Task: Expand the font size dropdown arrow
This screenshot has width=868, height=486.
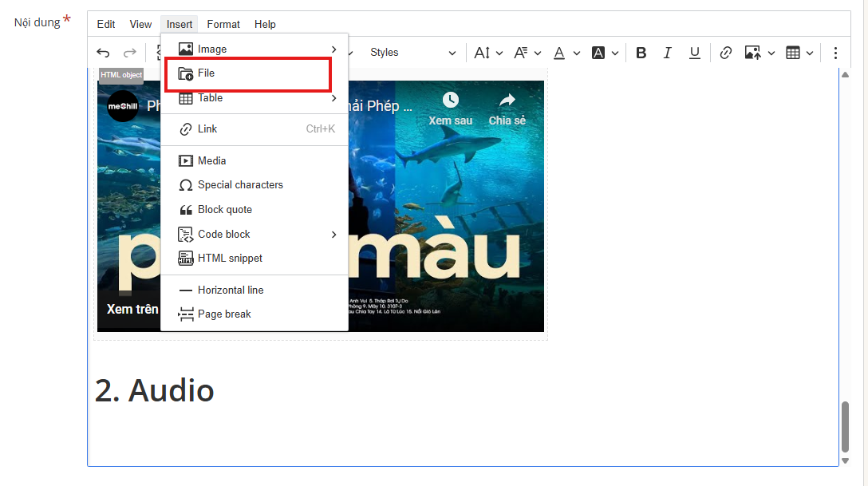Action: (x=499, y=53)
